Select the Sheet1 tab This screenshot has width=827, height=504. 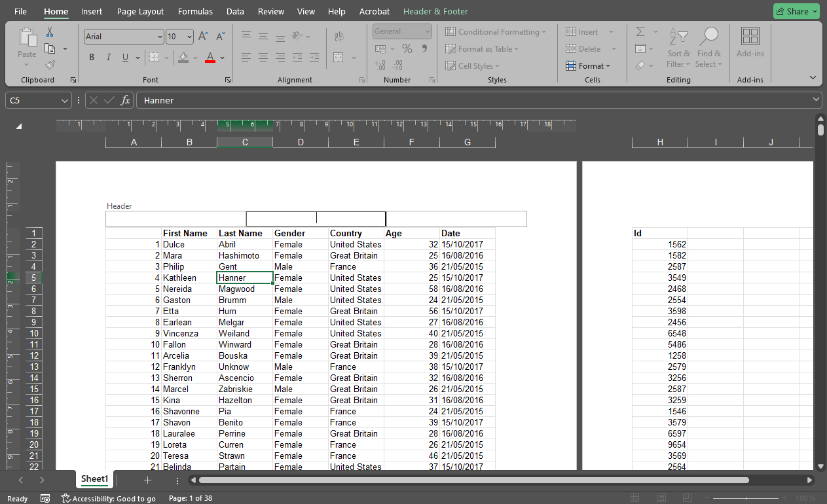94,479
